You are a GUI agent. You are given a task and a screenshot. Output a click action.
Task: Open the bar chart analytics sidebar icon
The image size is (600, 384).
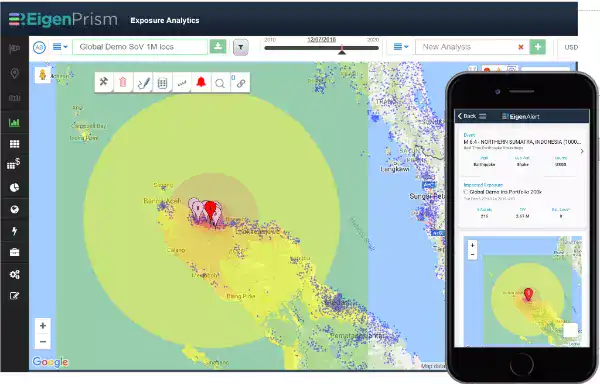click(x=14, y=123)
